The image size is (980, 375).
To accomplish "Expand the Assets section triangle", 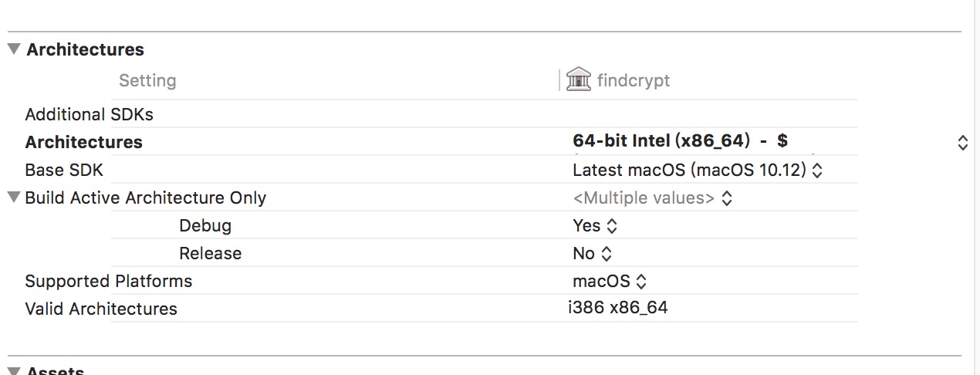I will (14, 370).
